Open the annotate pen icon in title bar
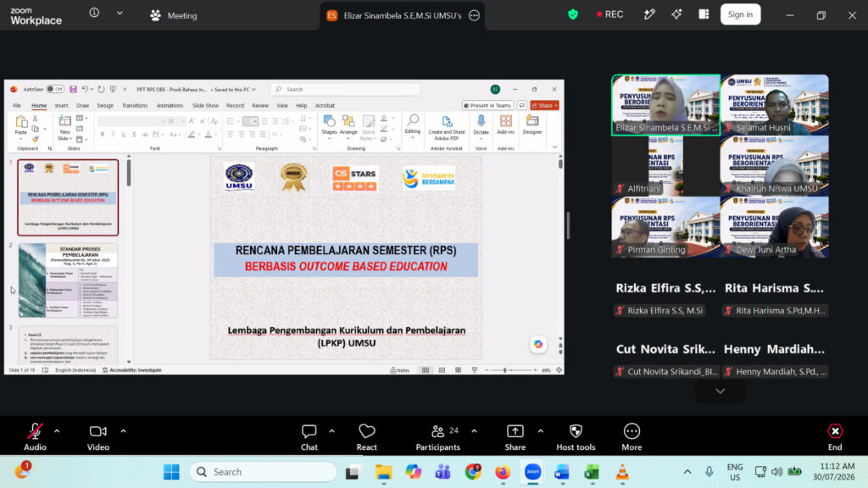 coord(649,14)
